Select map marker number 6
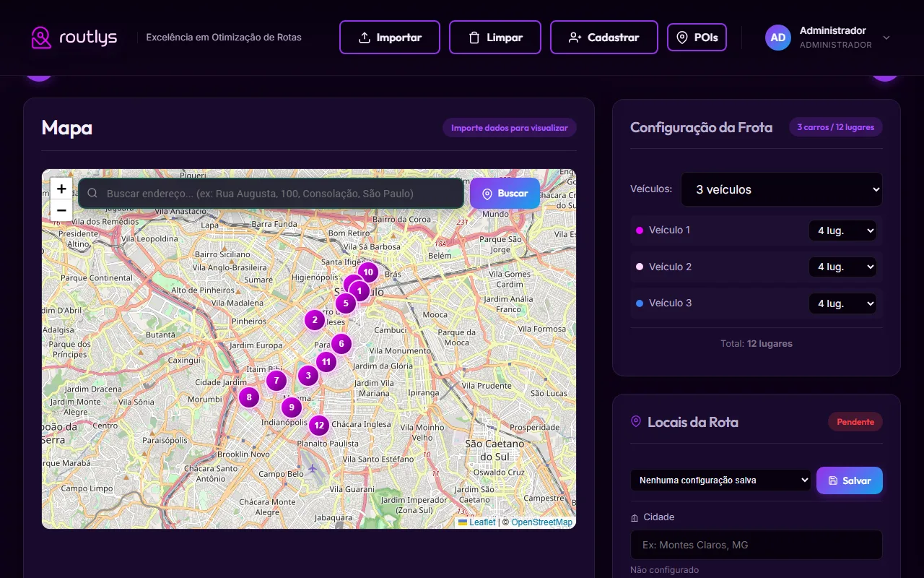924x578 pixels. tap(341, 344)
